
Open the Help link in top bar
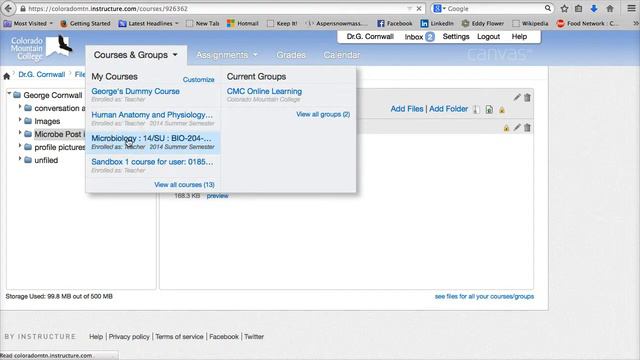click(519, 36)
